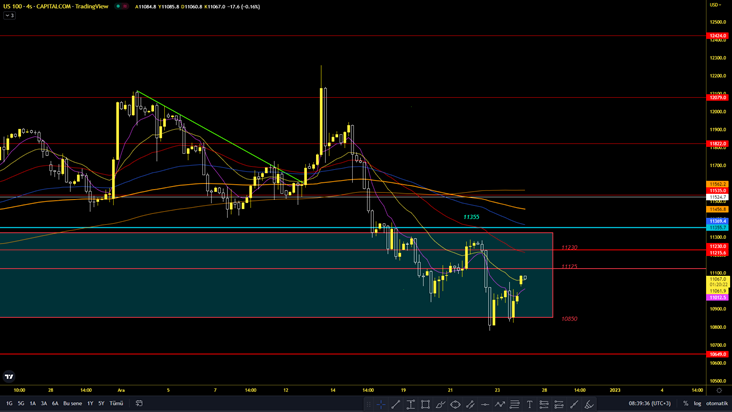Select the text annotation tool
Image resolution: width=732 pixels, height=412 pixels.
(x=529, y=405)
